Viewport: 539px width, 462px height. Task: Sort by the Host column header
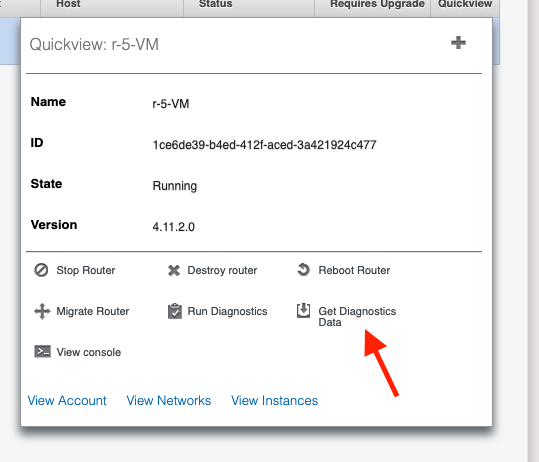(68, 4)
